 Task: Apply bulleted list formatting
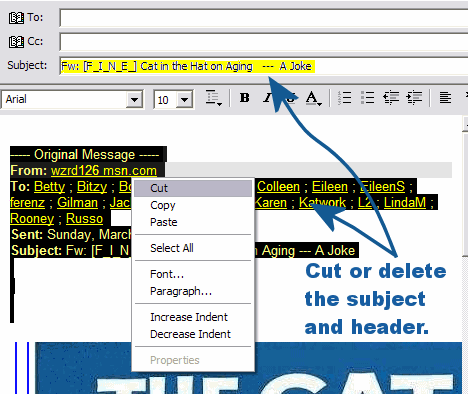[367, 98]
